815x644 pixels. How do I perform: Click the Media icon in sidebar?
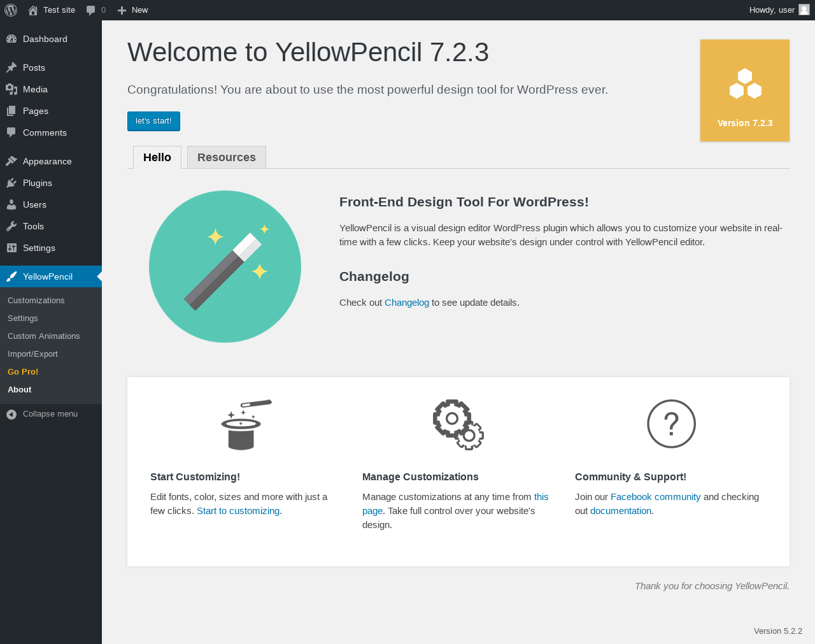coord(11,89)
